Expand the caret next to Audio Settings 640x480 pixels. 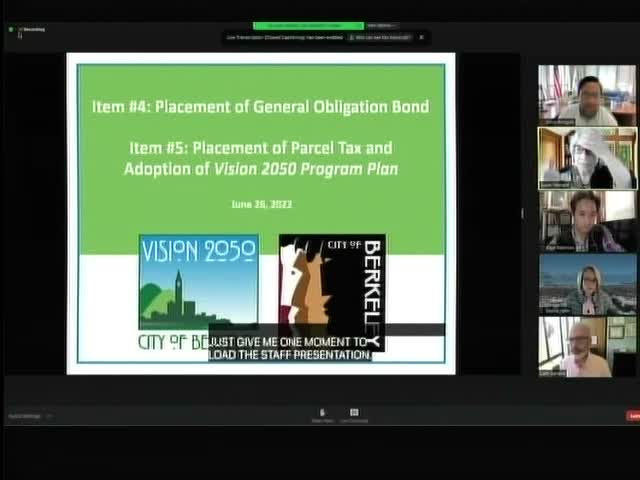(49, 416)
